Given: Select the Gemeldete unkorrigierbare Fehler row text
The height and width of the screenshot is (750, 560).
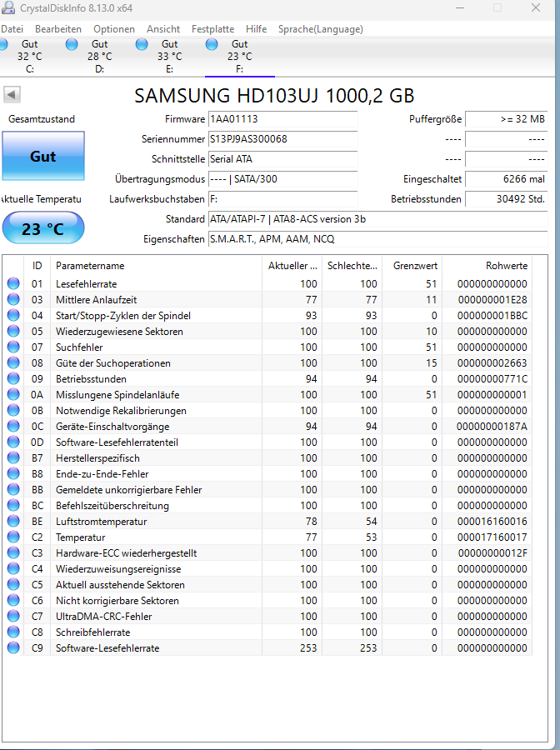Looking at the screenshot, I should pos(128,489).
